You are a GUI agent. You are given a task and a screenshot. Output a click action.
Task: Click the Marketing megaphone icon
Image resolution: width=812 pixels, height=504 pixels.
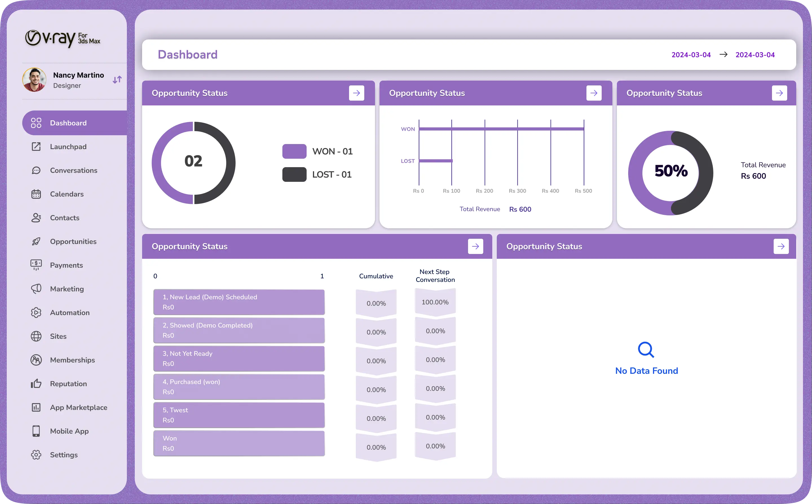pos(36,289)
